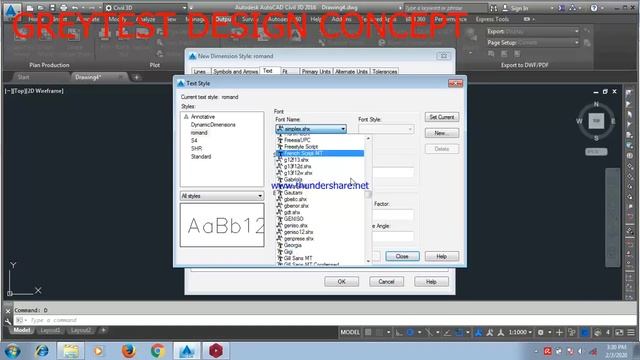The width and height of the screenshot is (640, 360).
Task: Click the New... button in Text Style
Action: [x=442, y=133]
